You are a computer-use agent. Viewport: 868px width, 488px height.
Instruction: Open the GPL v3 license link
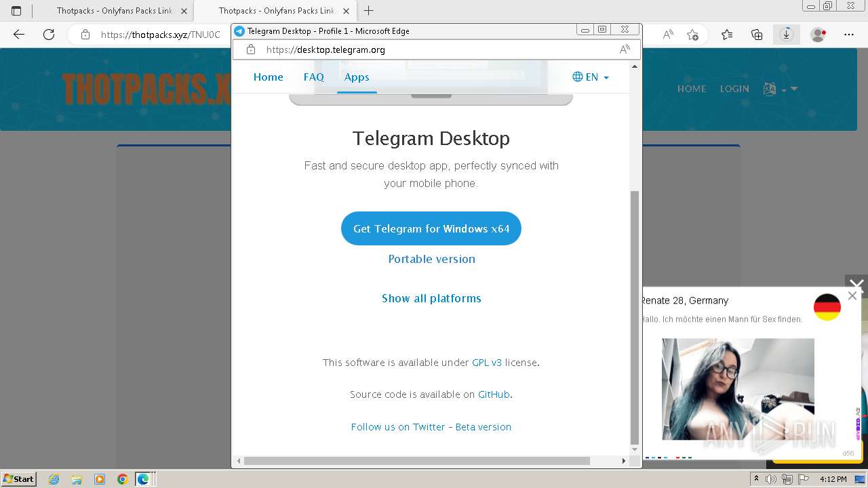(x=487, y=363)
